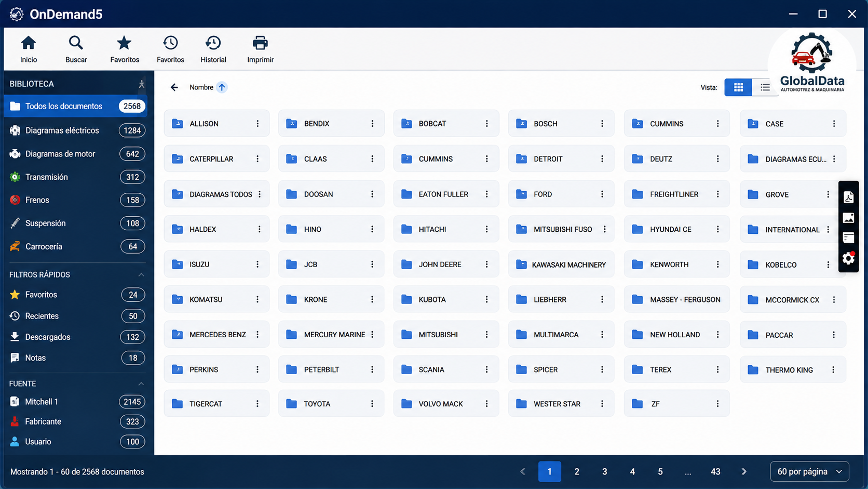868x489 pixels.
Task: Go to page 2
Action: [577, 472]
